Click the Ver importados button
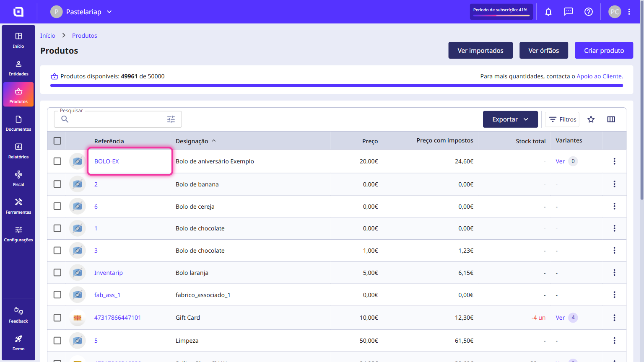644x362 pixels. click(480, 50)
